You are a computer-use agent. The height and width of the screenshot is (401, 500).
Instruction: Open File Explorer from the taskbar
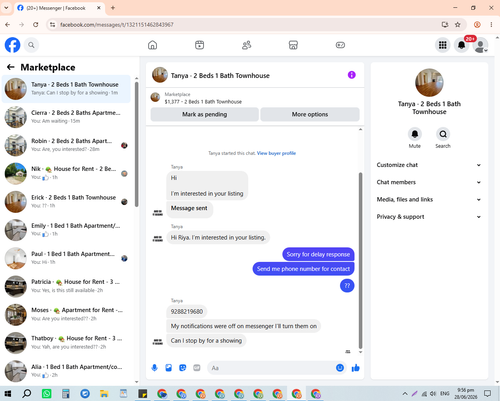point(104,394)
